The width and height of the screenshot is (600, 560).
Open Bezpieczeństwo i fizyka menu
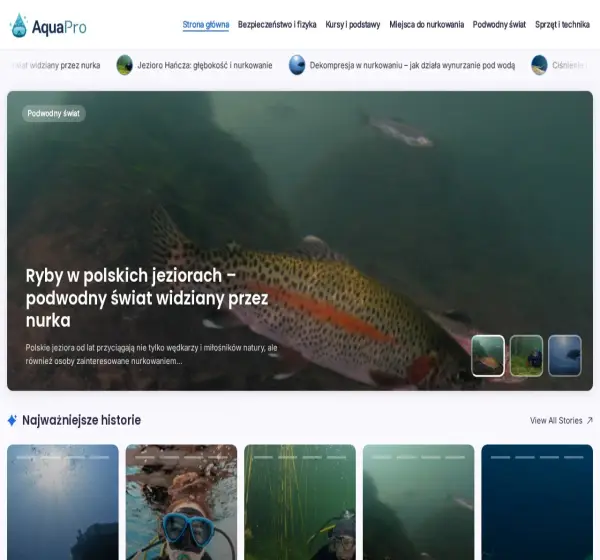pos(277,24)
